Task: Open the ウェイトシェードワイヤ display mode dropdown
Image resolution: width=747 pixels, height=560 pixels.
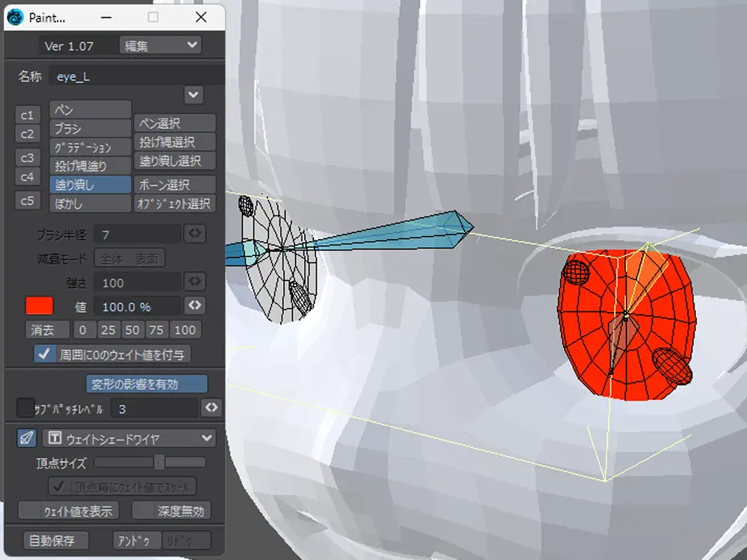Action: [128, 438]
